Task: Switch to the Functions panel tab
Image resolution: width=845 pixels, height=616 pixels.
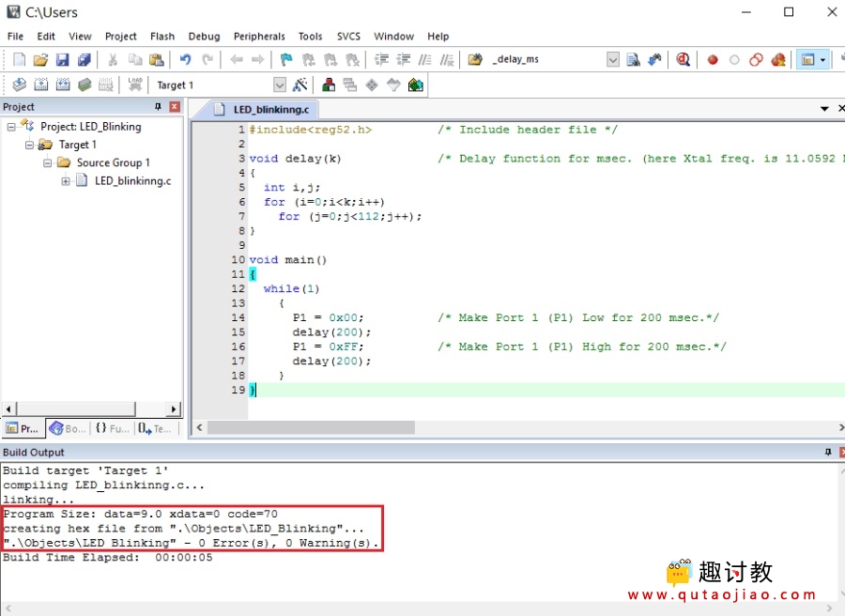Action: pos(113,428)
